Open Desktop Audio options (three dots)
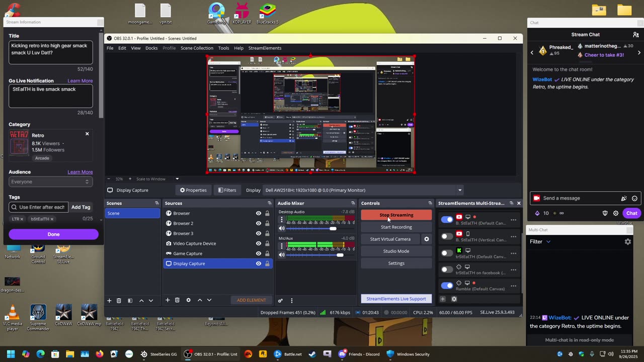The height and width of the screenshot is (362, 644). [x=282, y=220]
